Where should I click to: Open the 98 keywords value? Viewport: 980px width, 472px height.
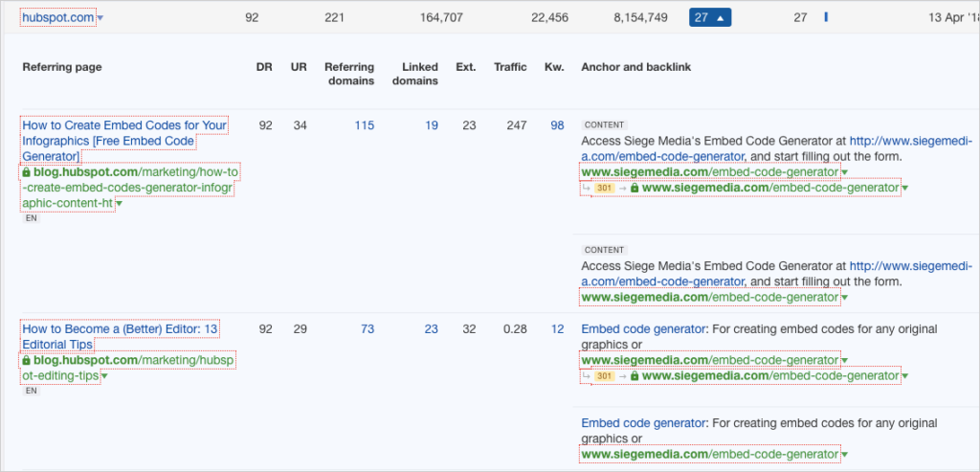[x=558, y=125]
